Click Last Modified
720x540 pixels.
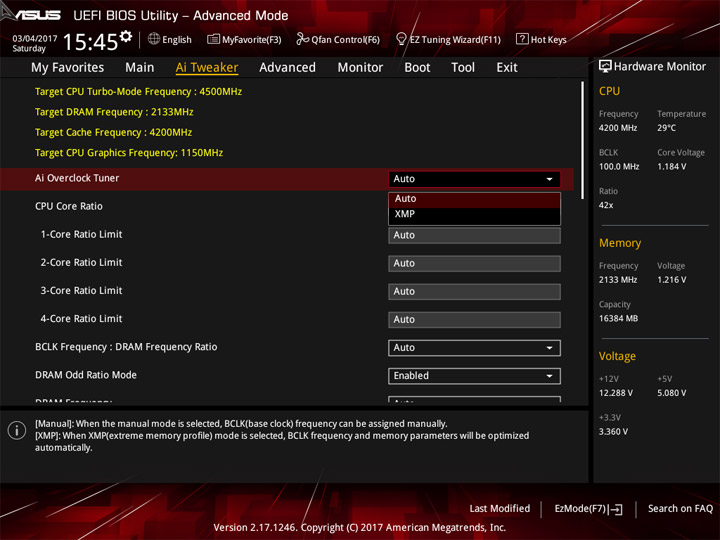click(x=500, y=508)
